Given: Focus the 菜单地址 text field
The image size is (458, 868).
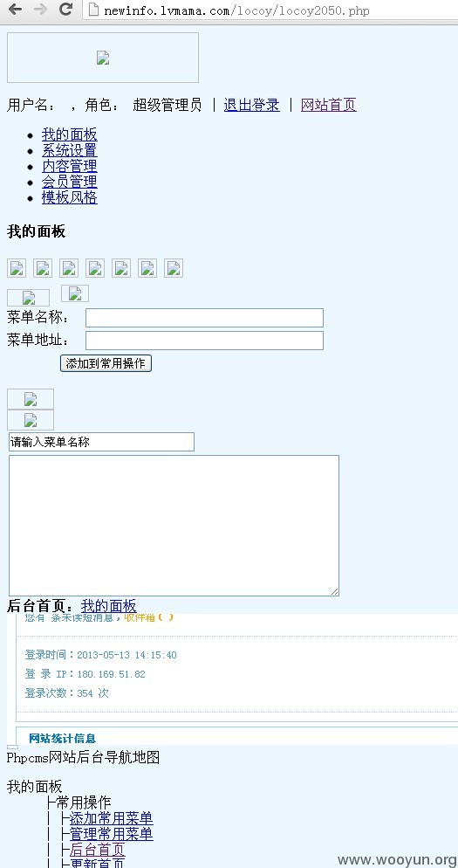Looking at the screenshot, I should (204, 341).
